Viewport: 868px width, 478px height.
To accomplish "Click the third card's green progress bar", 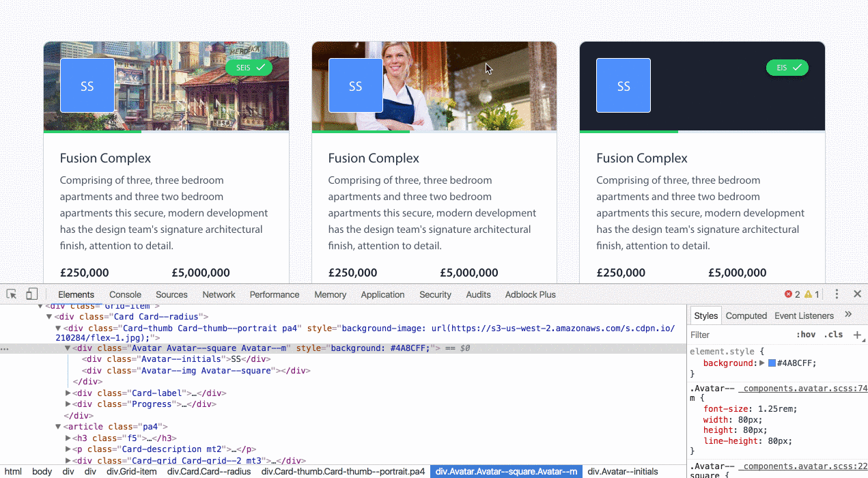I will tap(629, 131).
